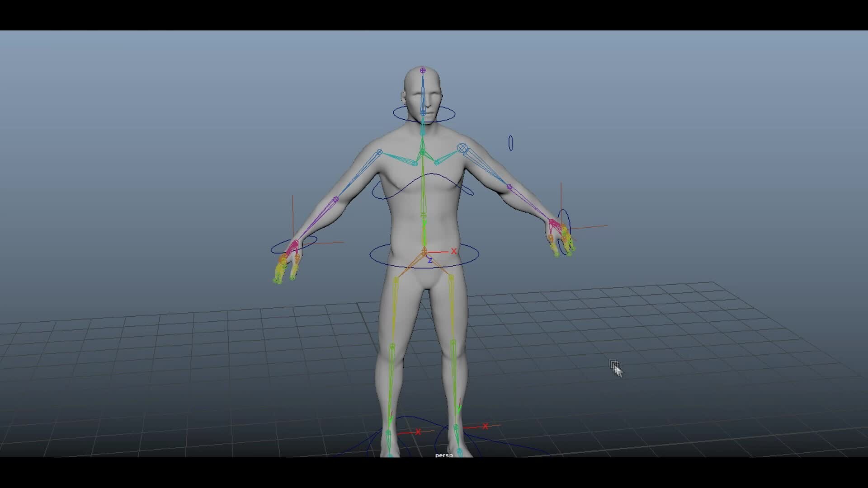Screen dimensions: 868x488
Task: Click the small floating blue ellipse control near right arm
Action: coord(511,144)
